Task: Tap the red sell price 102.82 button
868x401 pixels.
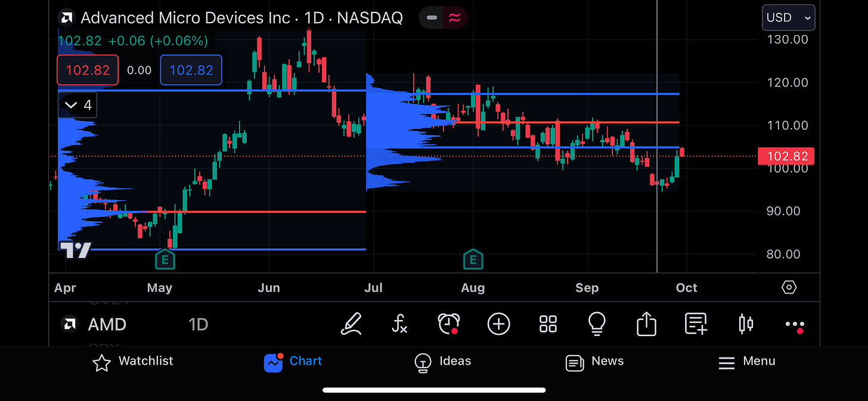Action: click(x=88, y=70)
